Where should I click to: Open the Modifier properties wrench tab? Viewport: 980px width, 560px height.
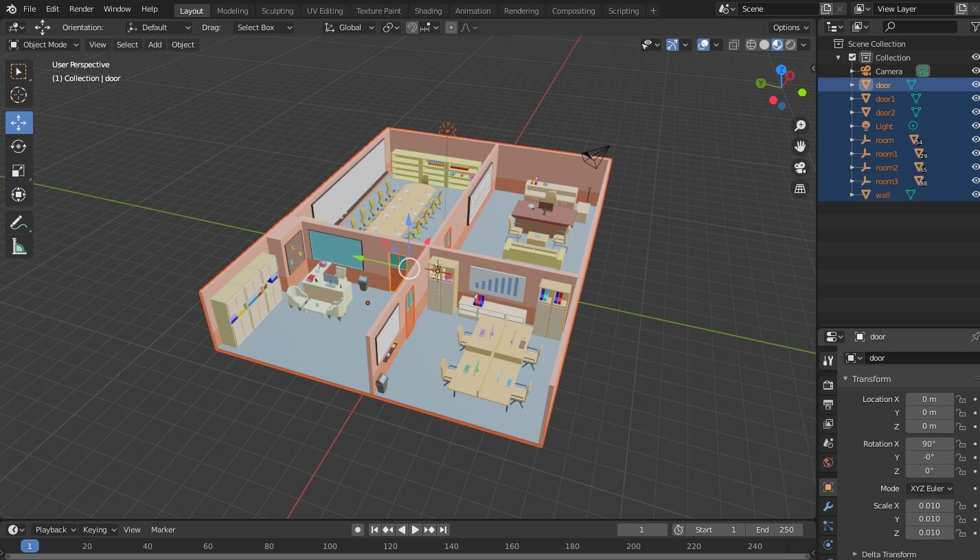pos(828,506)
